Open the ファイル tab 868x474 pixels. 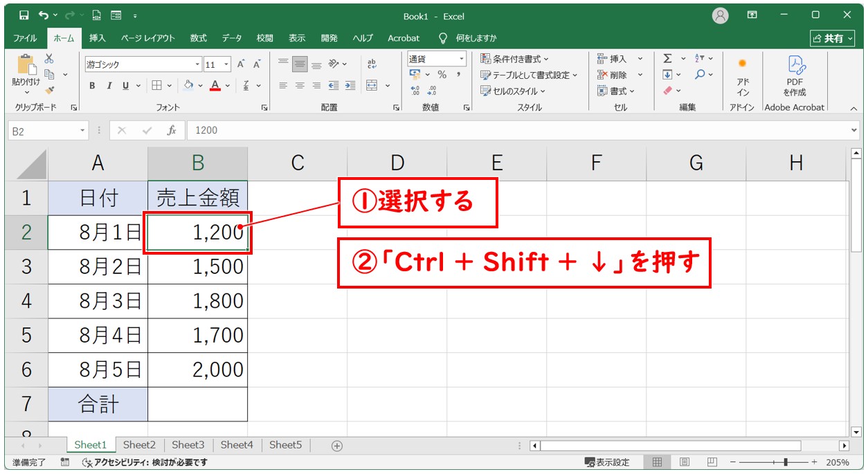26,38
